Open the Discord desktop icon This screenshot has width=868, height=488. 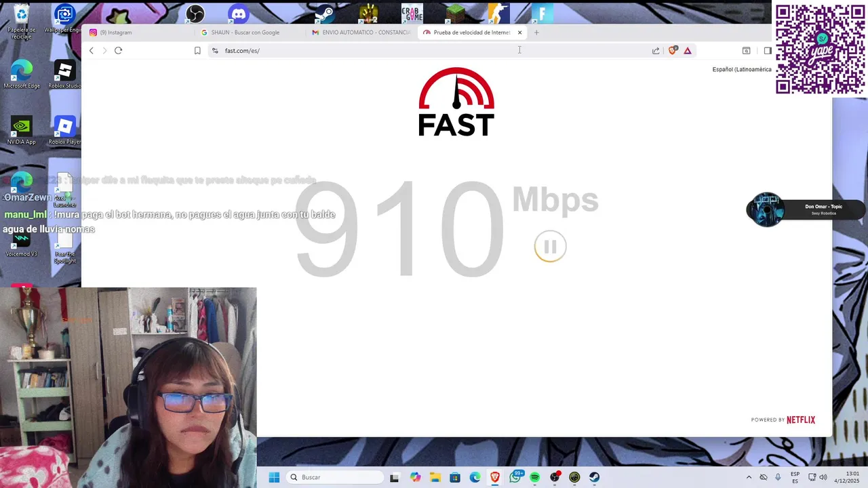point(239,13)
